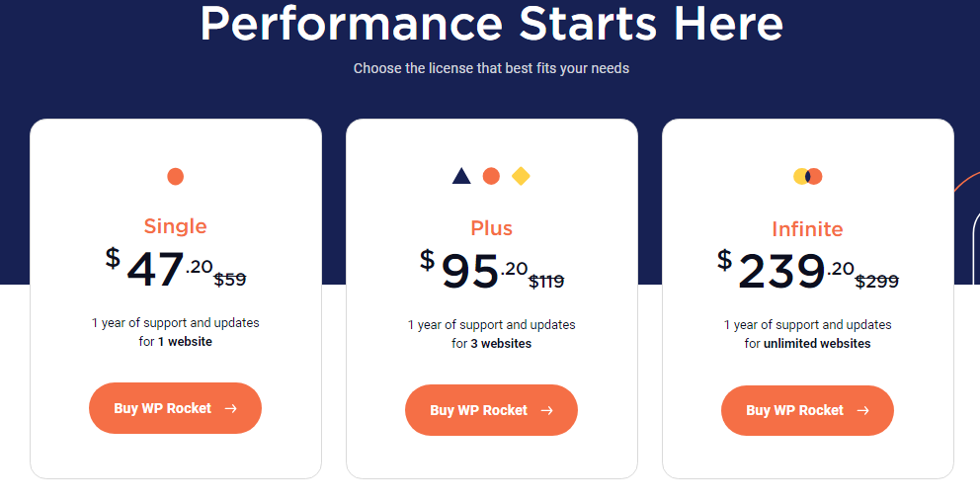Screen dimensions: 980x504
Task: Click the Plus plan title
Action: [x=492, y=228]
